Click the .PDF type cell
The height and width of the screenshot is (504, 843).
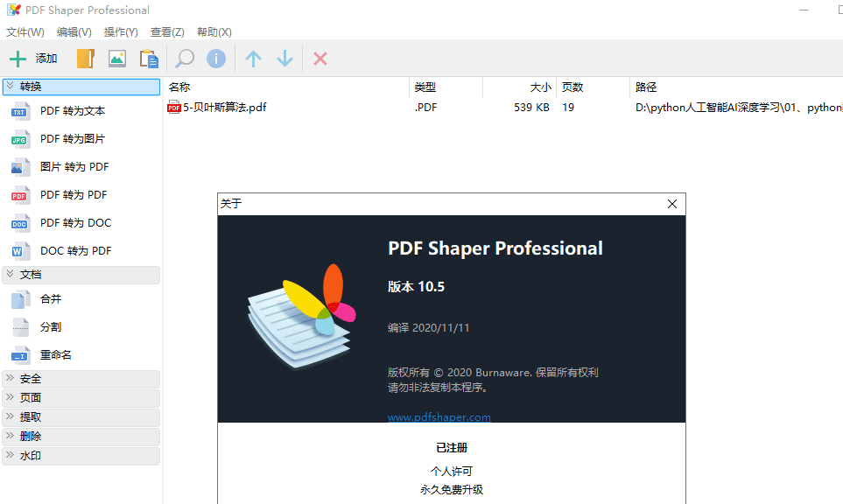pos(425,108)
